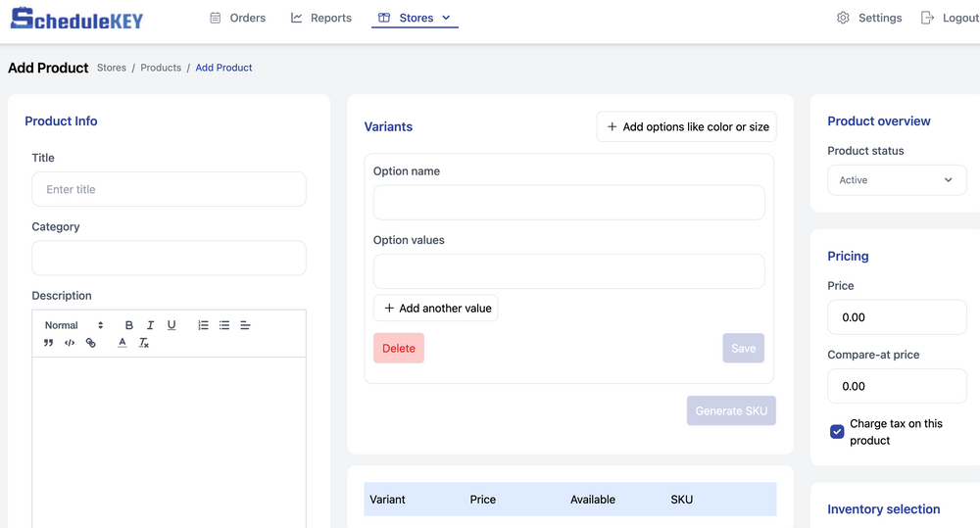Click the underline formatting icon
This screenshot has height=528, width=980.
pyautogui.click(x=171, y=325)
